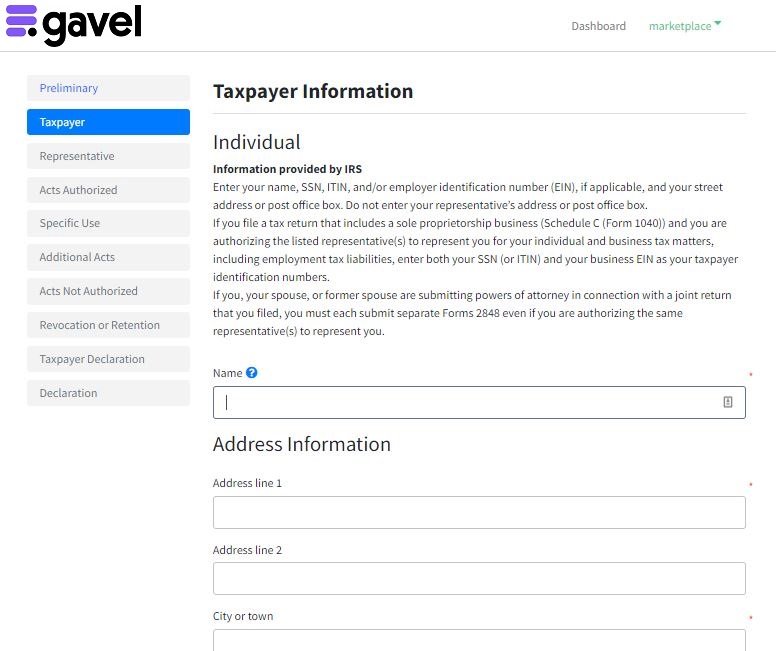Open the Name field help icon
Viewport: 776px width, 651px height.
(251, 373)
